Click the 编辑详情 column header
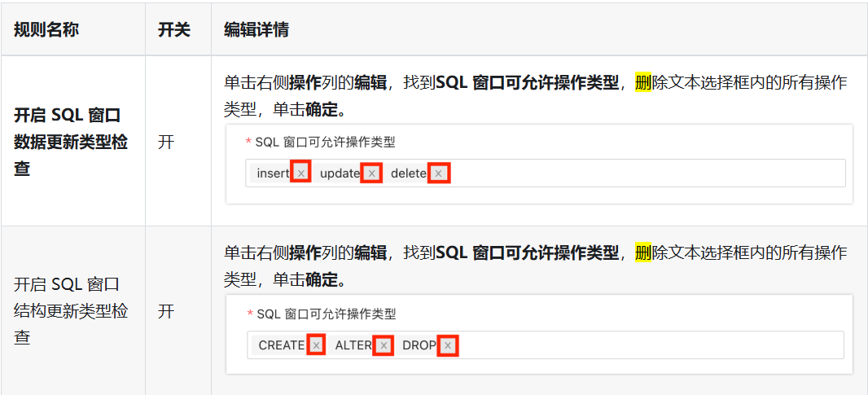The image size is (868, 395). click(x=256, y=30)
